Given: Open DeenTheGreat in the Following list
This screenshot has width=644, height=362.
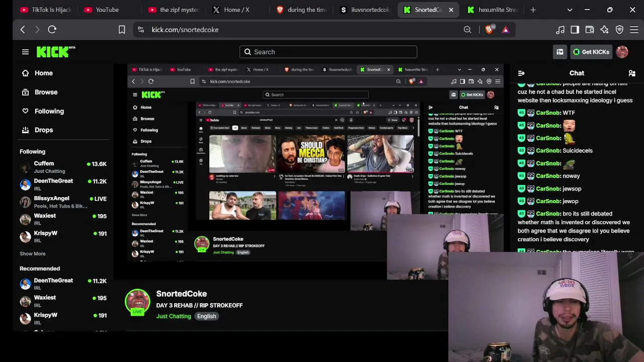Looking at the screenshot, I should point(63,185).
